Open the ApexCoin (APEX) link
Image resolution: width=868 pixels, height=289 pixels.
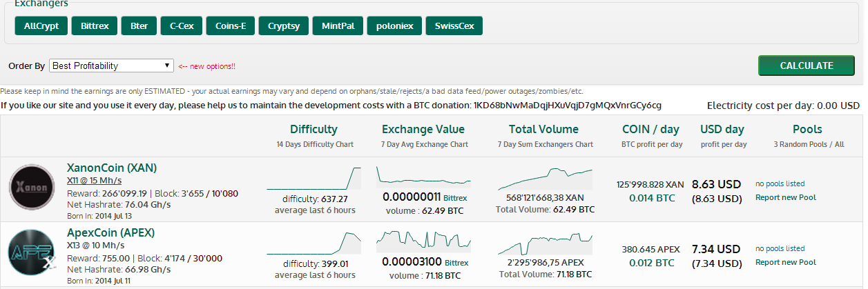110,232
